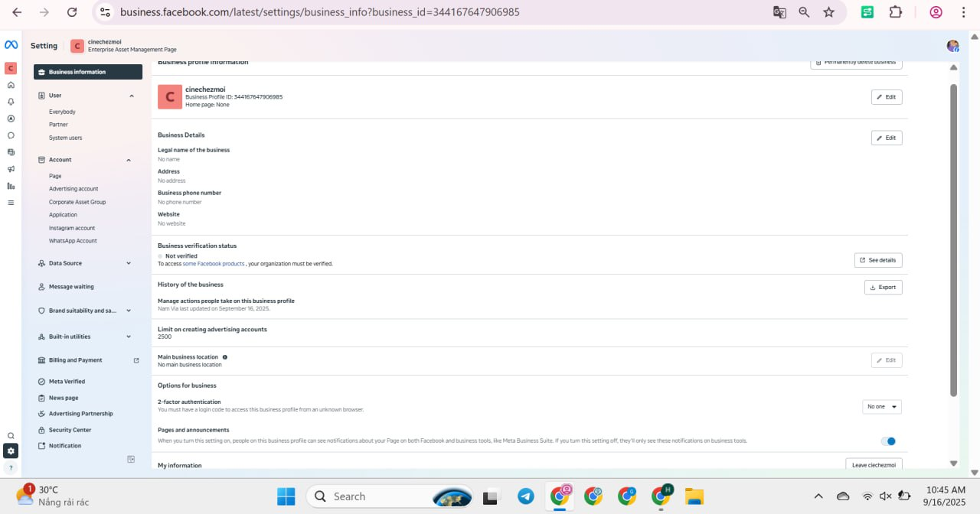
Task: Click the info icon beside Main business location
Action: click(x=224, y=357)
